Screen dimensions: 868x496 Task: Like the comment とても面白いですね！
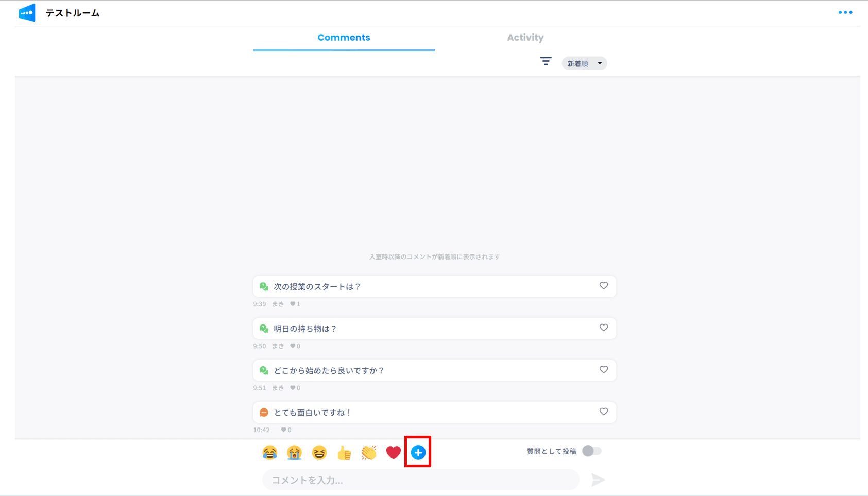pos(603,412)
